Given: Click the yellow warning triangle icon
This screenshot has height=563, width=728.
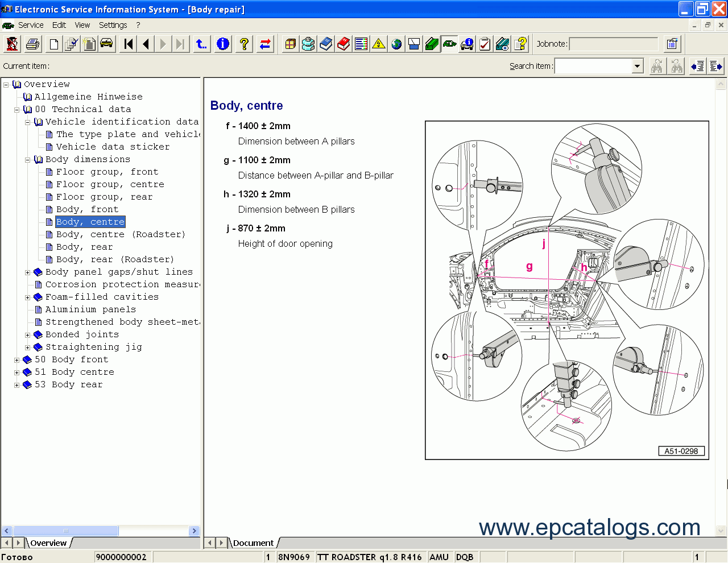Looking at the screenshot, I should [379, 44].
